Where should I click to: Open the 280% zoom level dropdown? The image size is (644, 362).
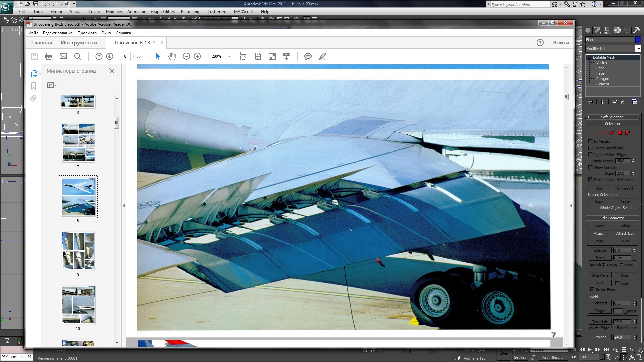point(229,56)
